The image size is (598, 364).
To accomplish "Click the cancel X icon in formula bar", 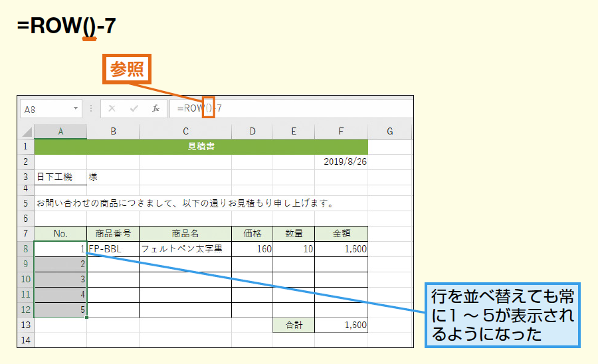I will click(x=112, y=109).
